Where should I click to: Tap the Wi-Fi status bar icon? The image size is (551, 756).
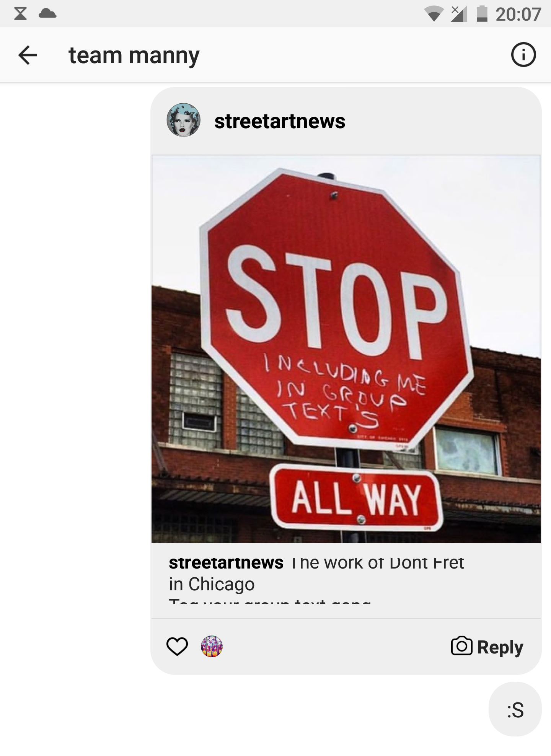pyautogui.click(x=433, y=15)
